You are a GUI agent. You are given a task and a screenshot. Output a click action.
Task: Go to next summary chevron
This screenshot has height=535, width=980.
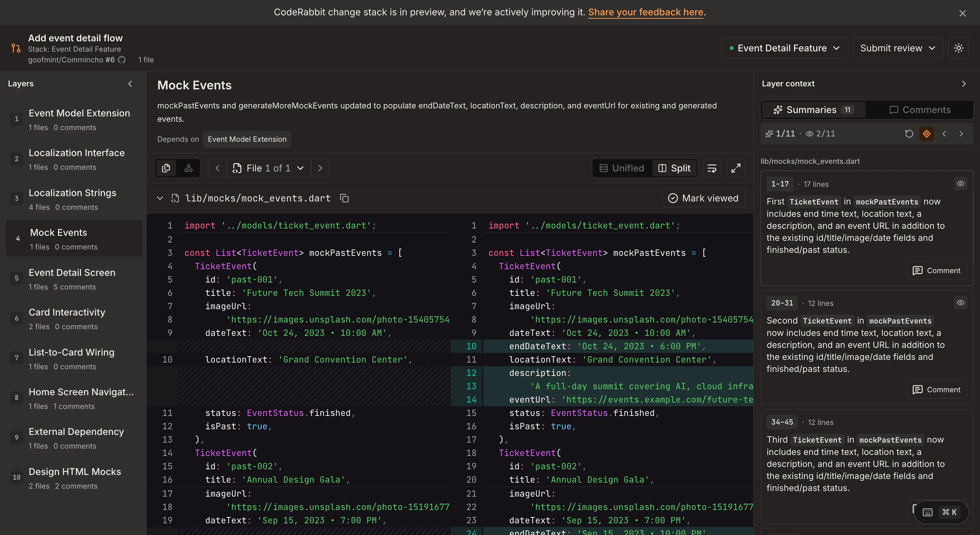click(x=961, y=134)
